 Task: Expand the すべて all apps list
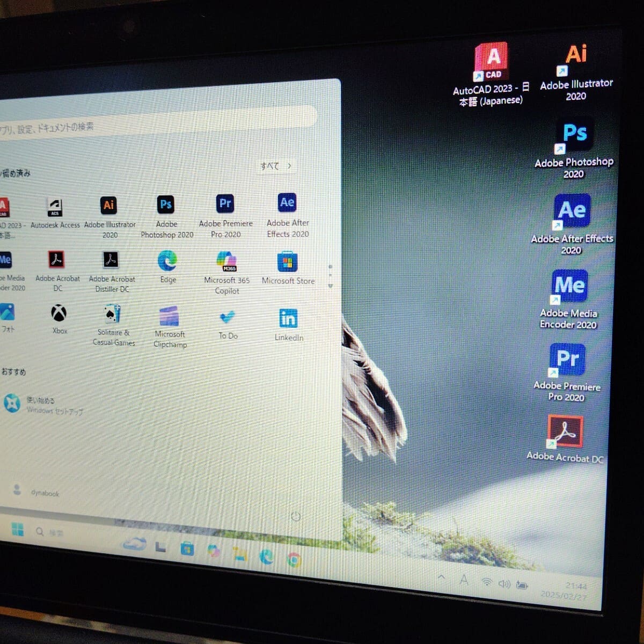276,166
